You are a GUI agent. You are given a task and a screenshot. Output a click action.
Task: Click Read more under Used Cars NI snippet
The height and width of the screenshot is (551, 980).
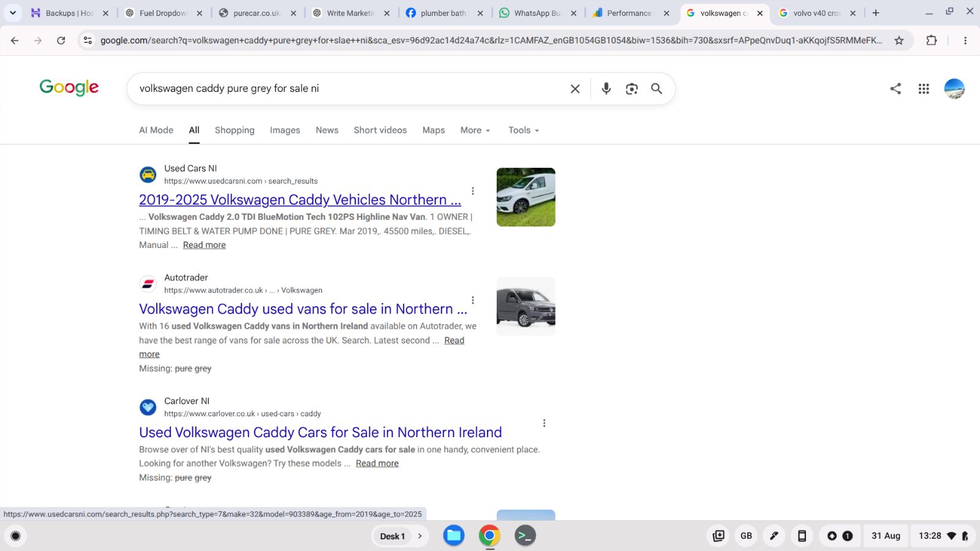[x=205, y=245]
